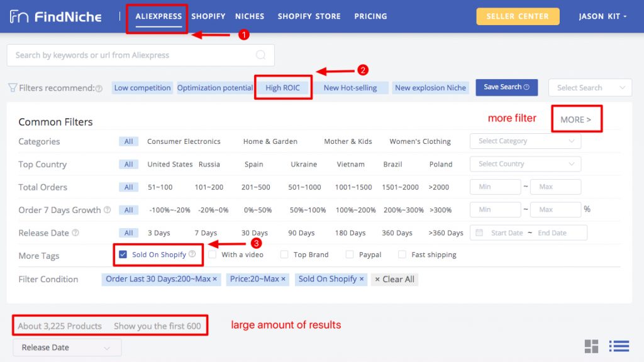Screen dimensions: 644x362
Task: Select All in the Categories row
Action: click(128, 141)
